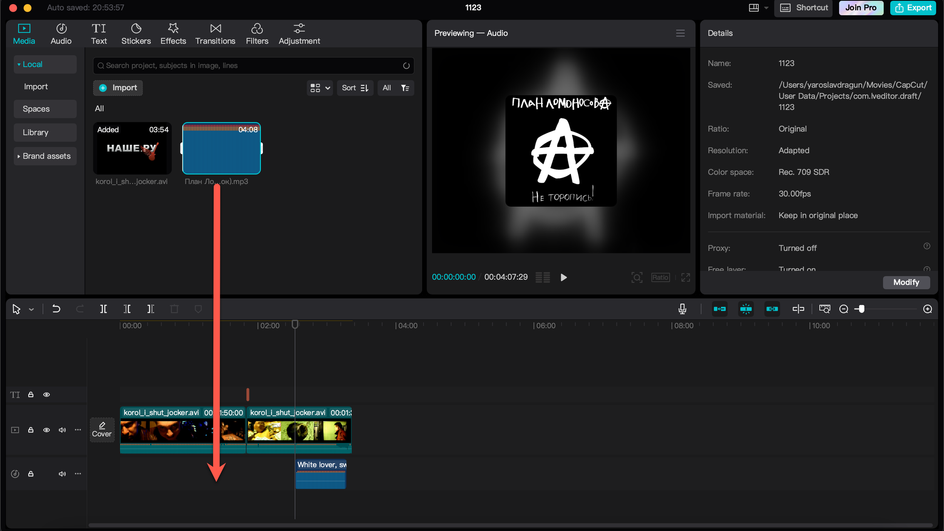Click the blue Import button

pos(118,88)
